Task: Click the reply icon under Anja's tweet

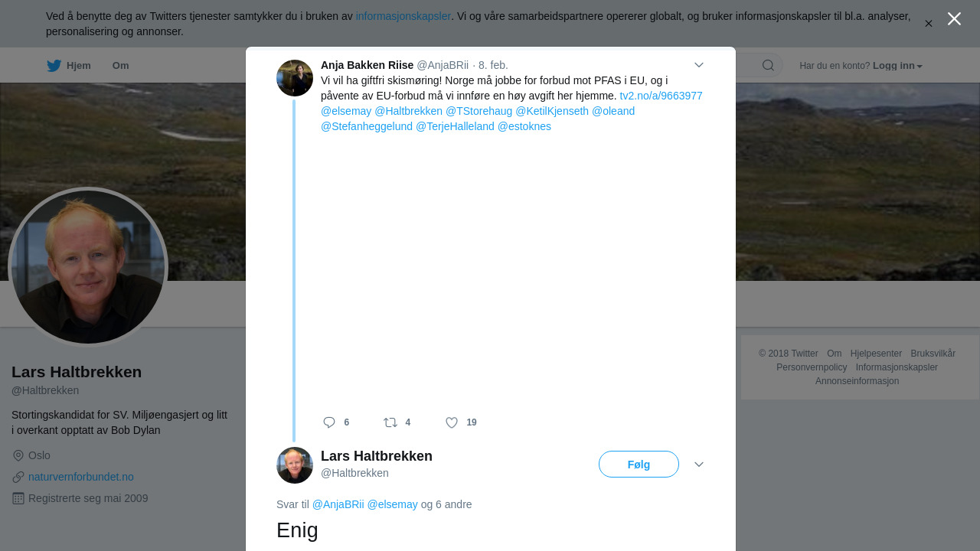Action: point(329,422)
